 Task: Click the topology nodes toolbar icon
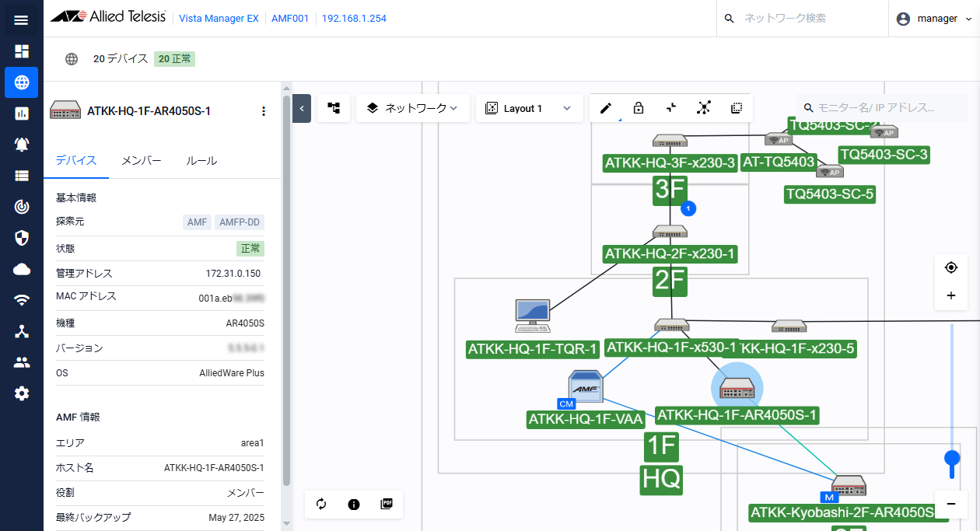pyautogui.click(x=704, y=108)
